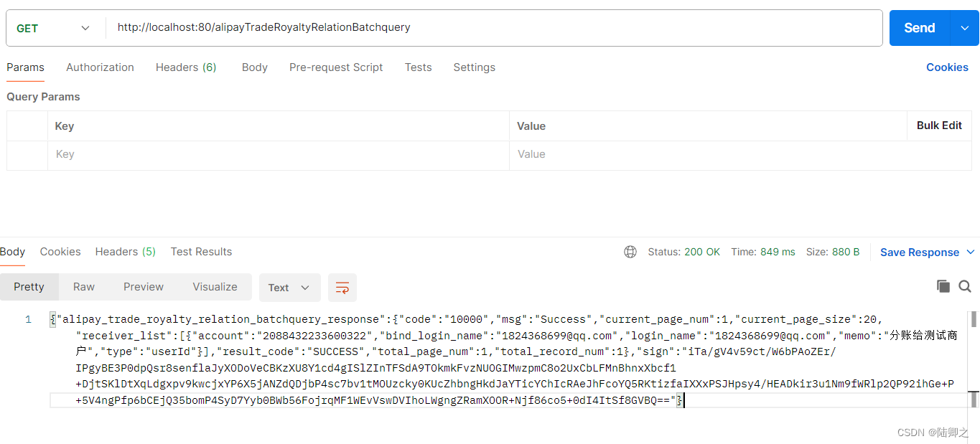This screenshot has width=980, height=444.
Task: Open the GET method dropdown
Action: (52, 28)
